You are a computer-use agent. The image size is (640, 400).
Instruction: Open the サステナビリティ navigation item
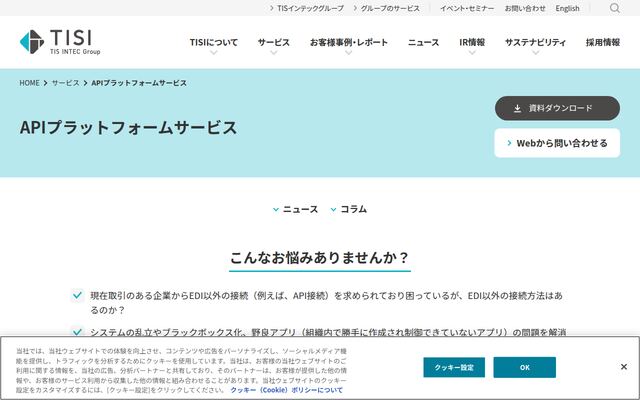click(536, 42)
